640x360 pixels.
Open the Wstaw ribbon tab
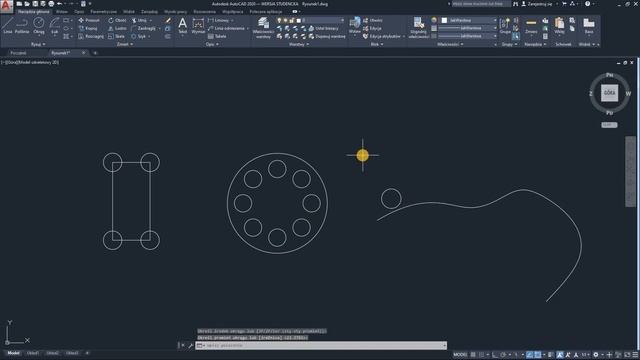[62, 12]
